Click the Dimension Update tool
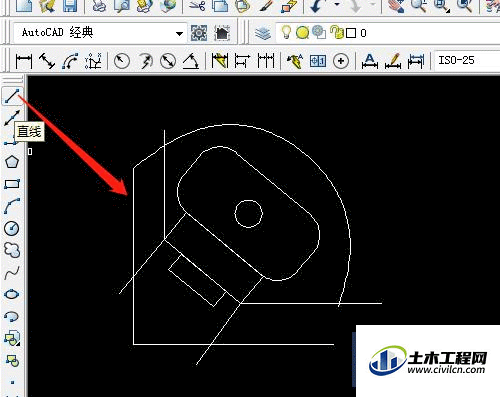The image size is (500, 397). [x=416, y=61]
